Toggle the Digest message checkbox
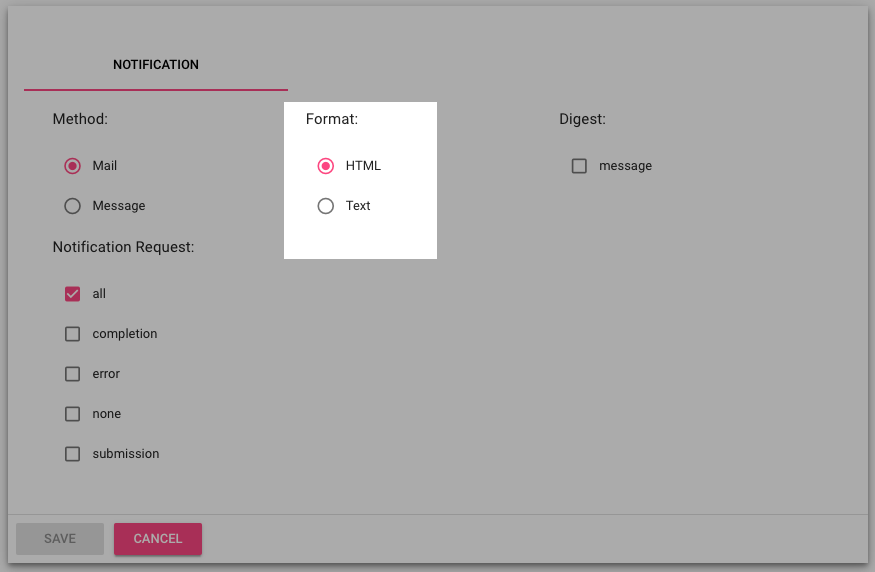 click(579, 166)
